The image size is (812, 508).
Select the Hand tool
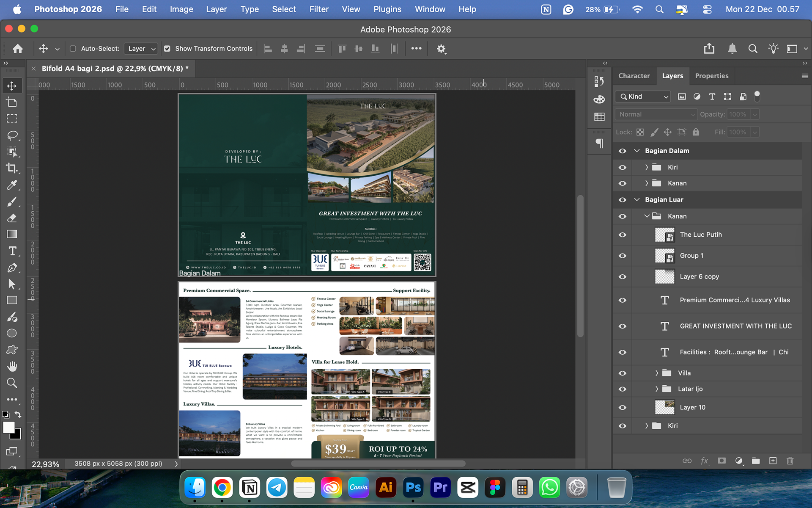pyautogui.click(x=12, y=366)
